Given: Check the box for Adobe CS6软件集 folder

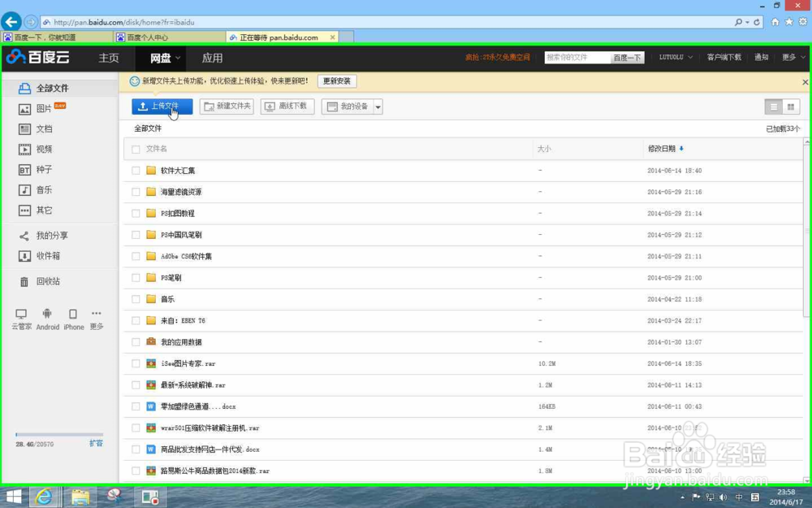Looking at the screenshot, I should tap(136, 257).
